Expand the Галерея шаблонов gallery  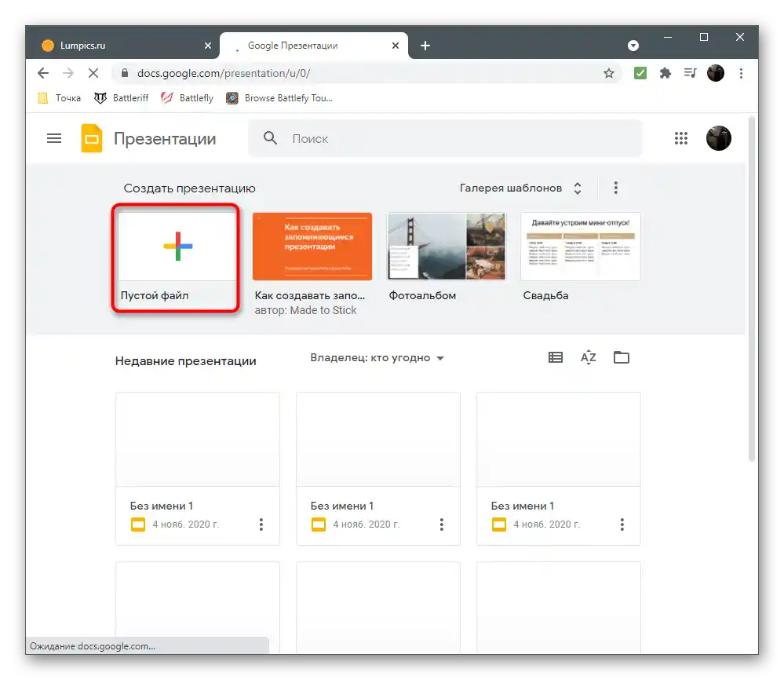520,188
